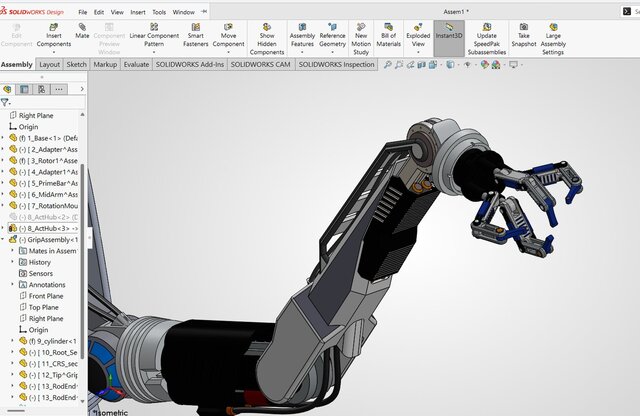Viewport: 640px width, 416px height.
Task: Click the Hide/Show Items icon
Action: coord(468,65)
